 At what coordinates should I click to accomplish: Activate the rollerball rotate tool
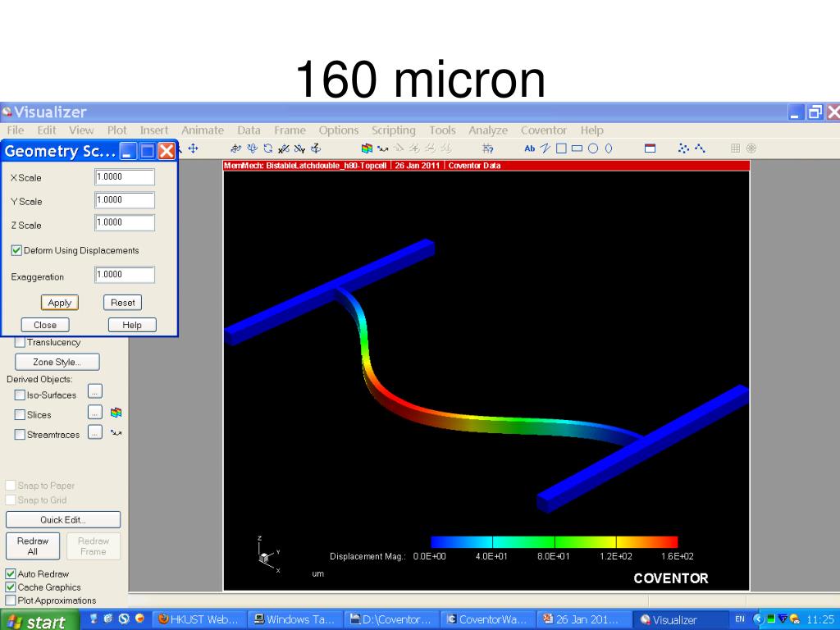pyautogui.click(x=252, y=148)
